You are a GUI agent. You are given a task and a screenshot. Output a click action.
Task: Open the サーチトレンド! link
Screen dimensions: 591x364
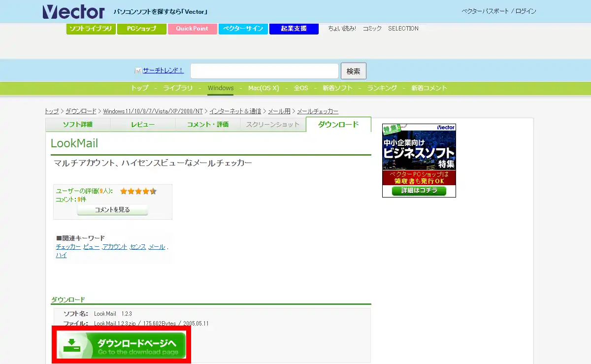pos(163,70)
